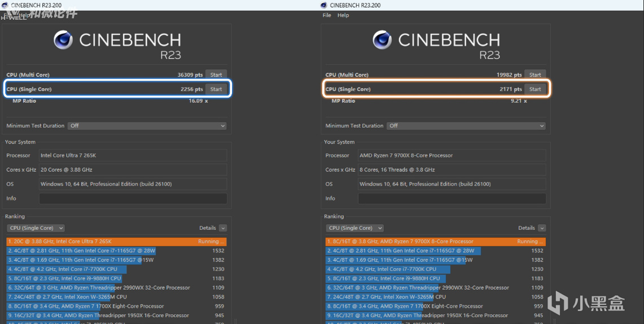Screen dimensions: 644x324
Task: Select i7-1165G7 @15W row in right ranking
Action: click(x=436, y=260)
